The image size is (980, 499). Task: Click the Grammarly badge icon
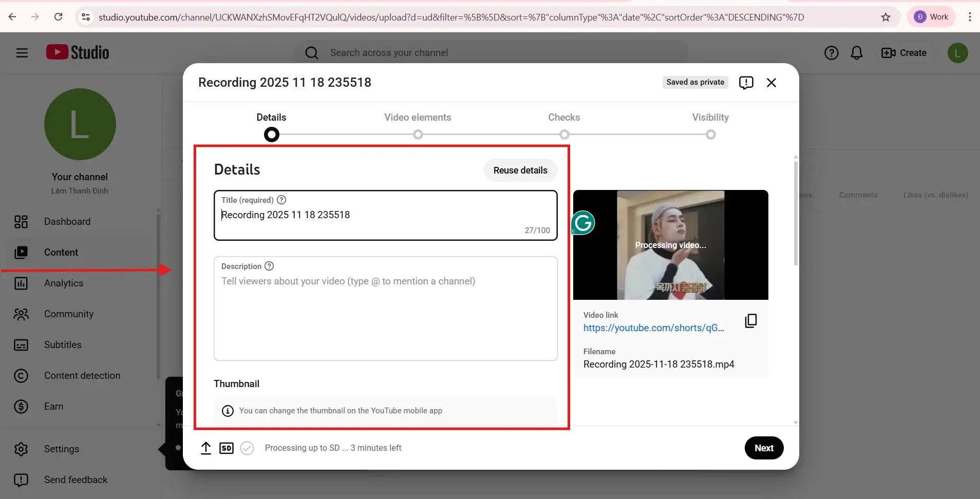[x=583, y=223]
